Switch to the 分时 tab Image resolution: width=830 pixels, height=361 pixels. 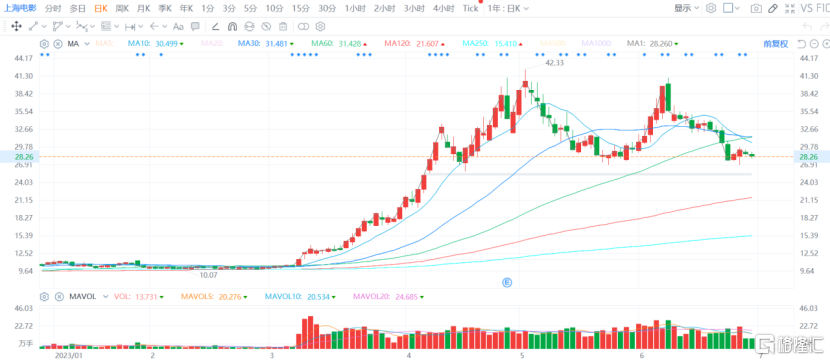52,8
